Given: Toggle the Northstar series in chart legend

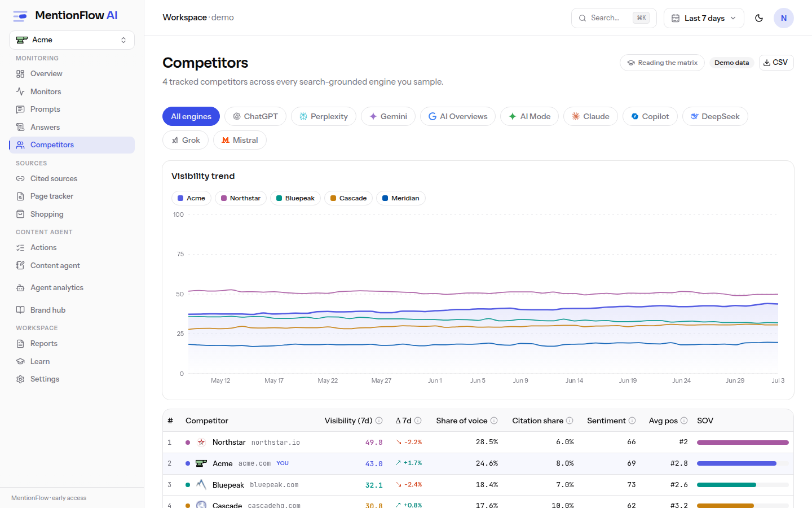Looking at the screenshot, I should click(241, 198).
